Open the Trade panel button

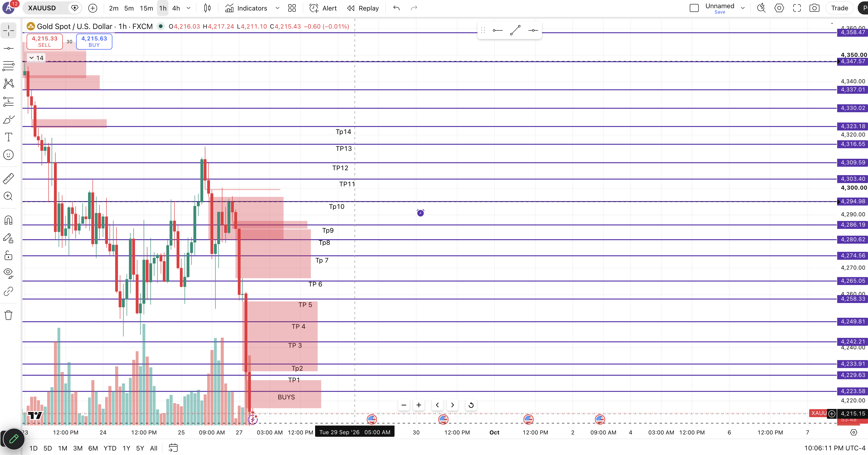click(839, 8)
